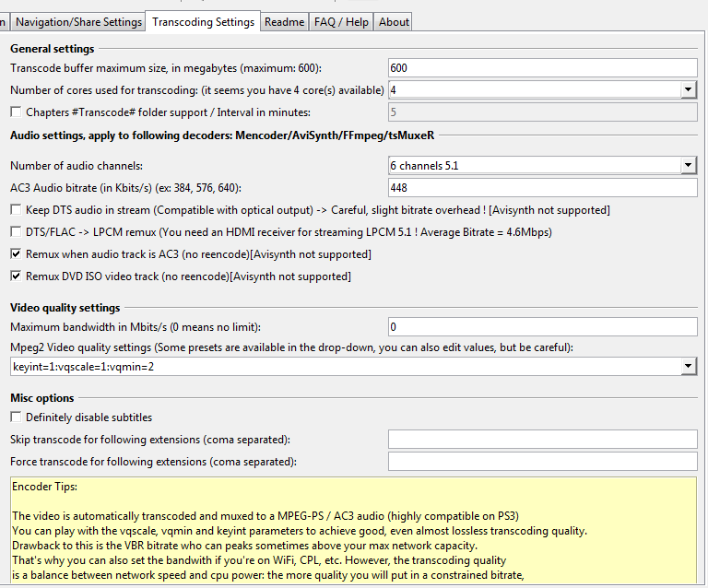This screenshot has height=588, width=708.
Task: Click the line starting 'Drawback to this is the VBR'
Action: (x=244, y=546)
